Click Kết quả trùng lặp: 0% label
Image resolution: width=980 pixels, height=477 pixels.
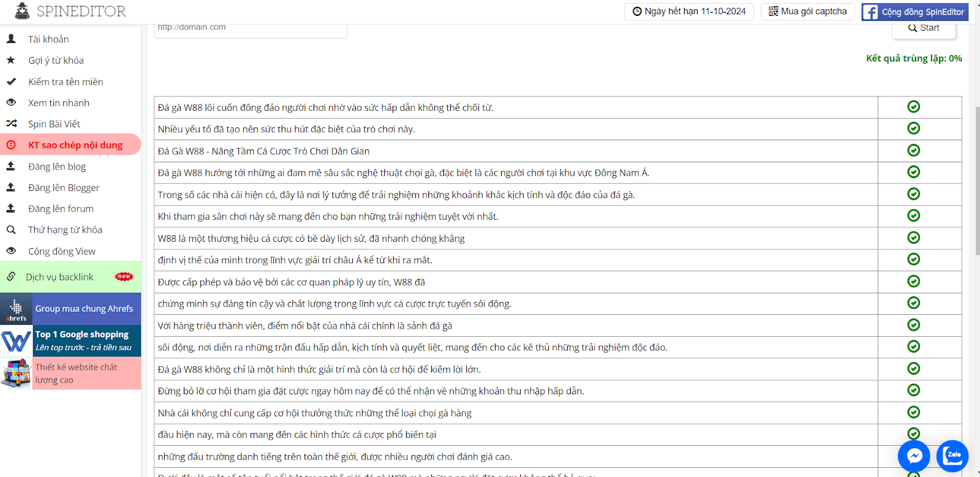tap(914, 58)
